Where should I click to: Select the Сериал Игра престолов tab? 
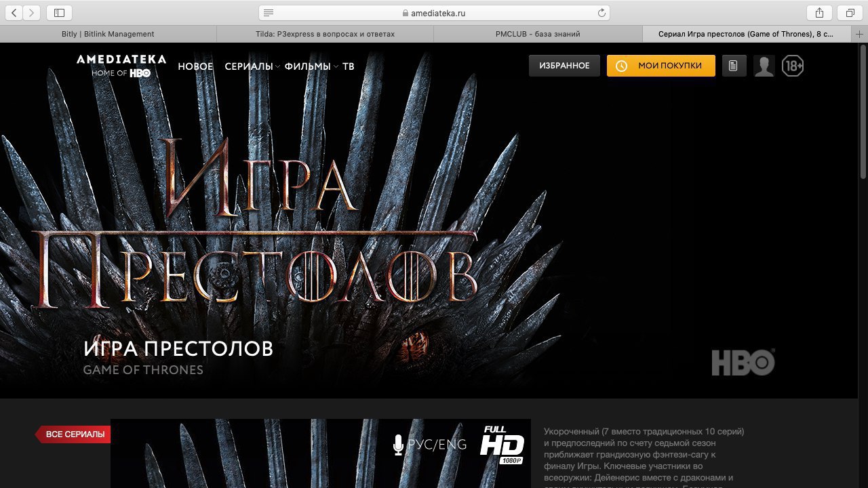(x=746, y=34)
